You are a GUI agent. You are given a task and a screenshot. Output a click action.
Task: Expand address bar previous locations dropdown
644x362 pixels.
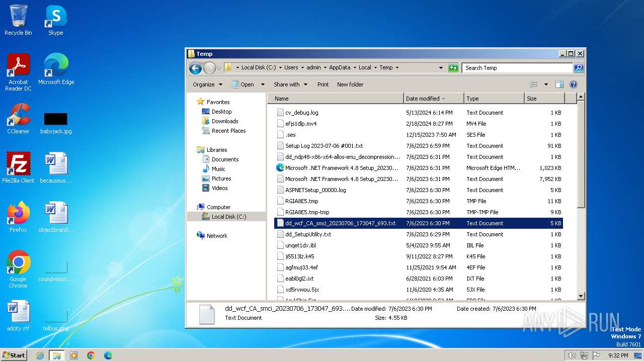click(441, 68)
